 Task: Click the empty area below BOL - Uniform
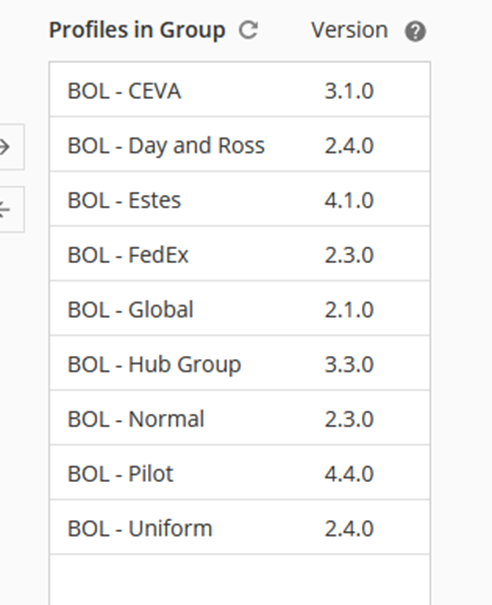tap(240, 580)
